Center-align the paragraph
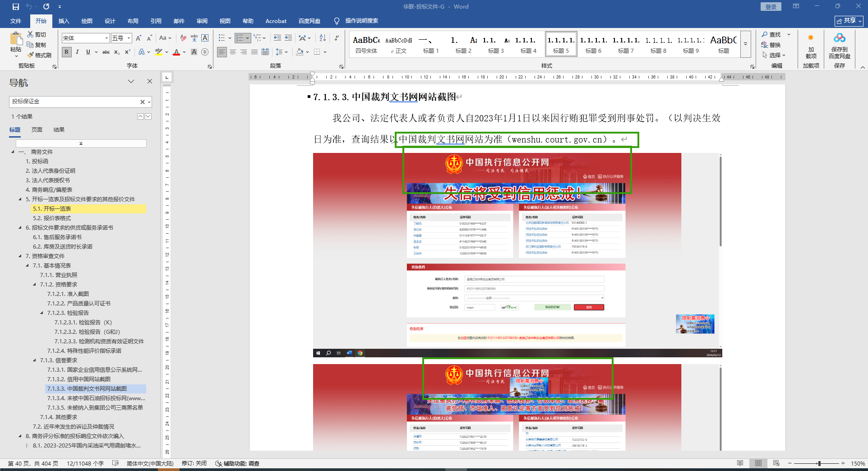 tap(233, 52)
